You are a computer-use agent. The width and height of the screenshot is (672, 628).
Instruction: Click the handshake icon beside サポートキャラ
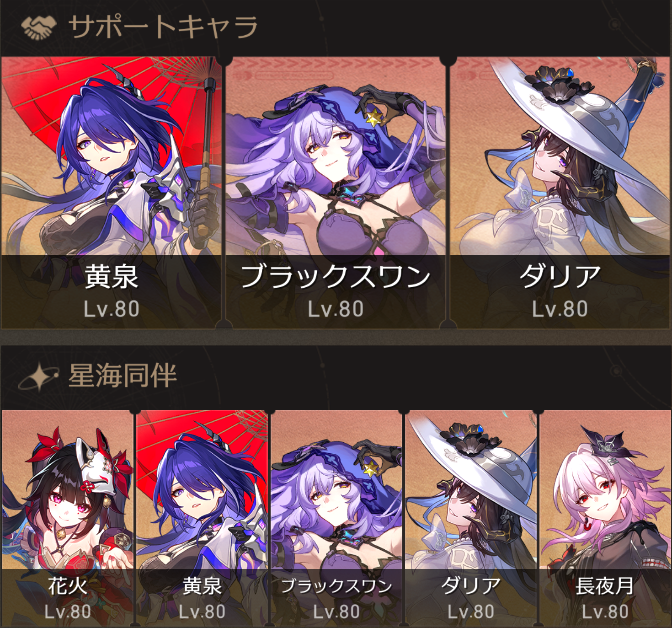[x=38, y=27]
